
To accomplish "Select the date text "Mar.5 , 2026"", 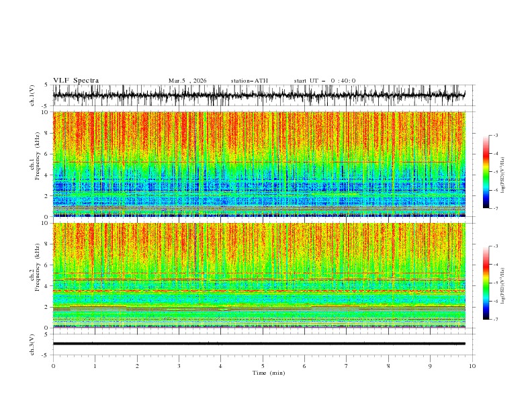I will click(187, 81).
